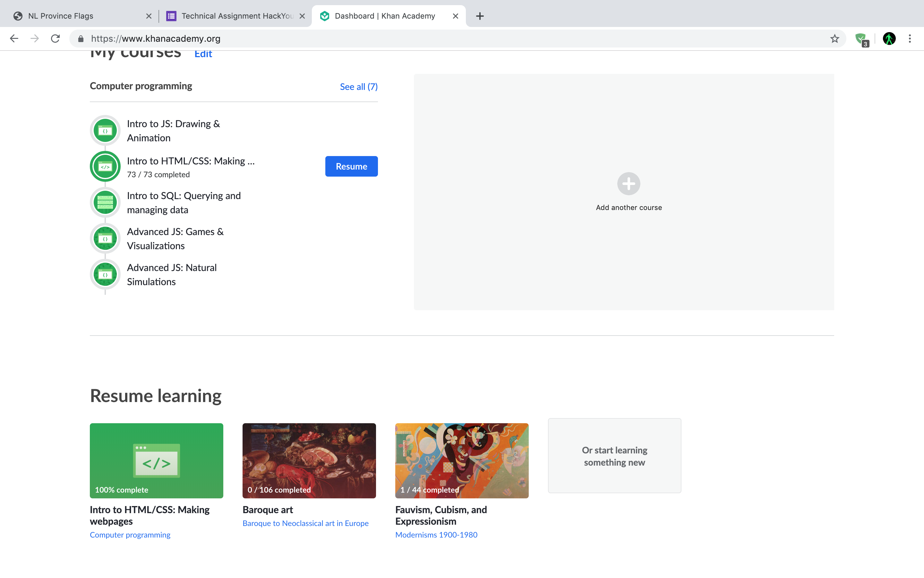Click Edit next to My courses
The height and width of the screenshot is (578, 924).
click(203, 54)
